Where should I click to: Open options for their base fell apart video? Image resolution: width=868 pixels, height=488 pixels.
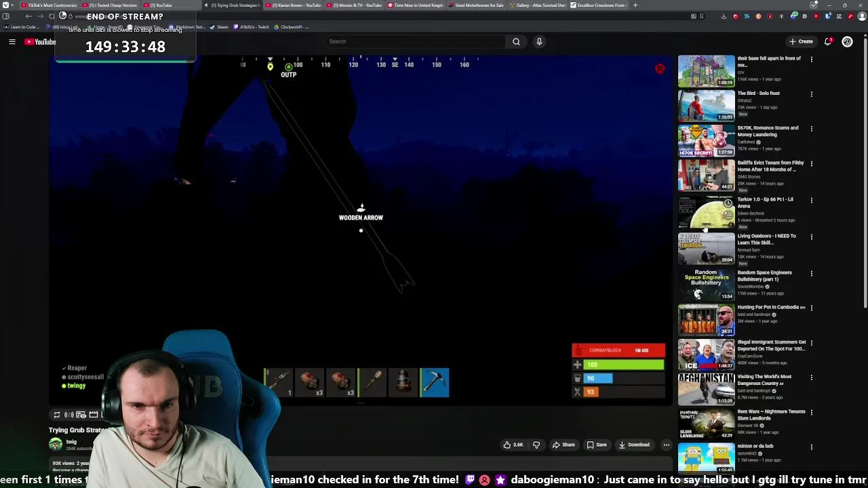point(811,60)
